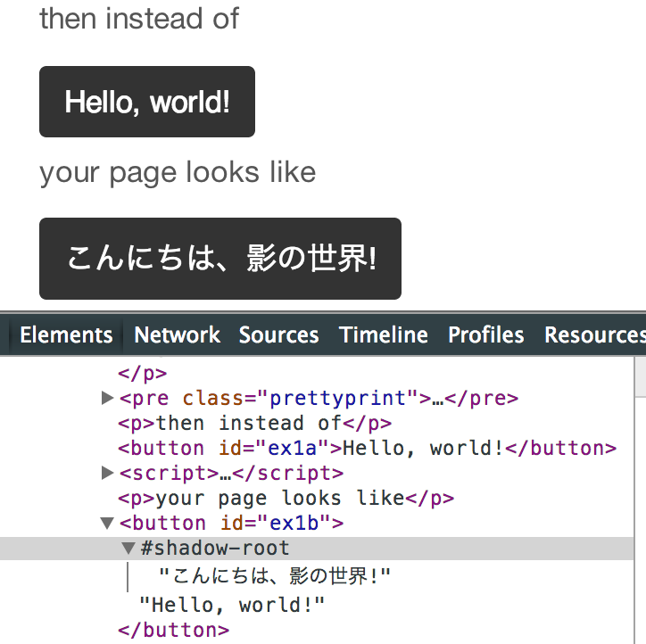Collapse the #shadow-root node
This screenshot has height=644, width=646.
[128, 548]
